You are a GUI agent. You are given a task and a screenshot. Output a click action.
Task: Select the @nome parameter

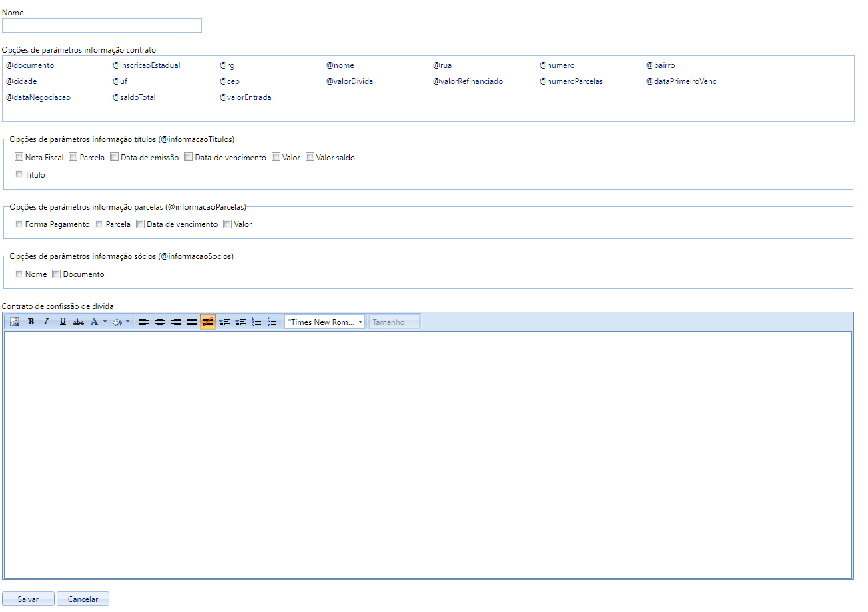click(x=340, y=65)
